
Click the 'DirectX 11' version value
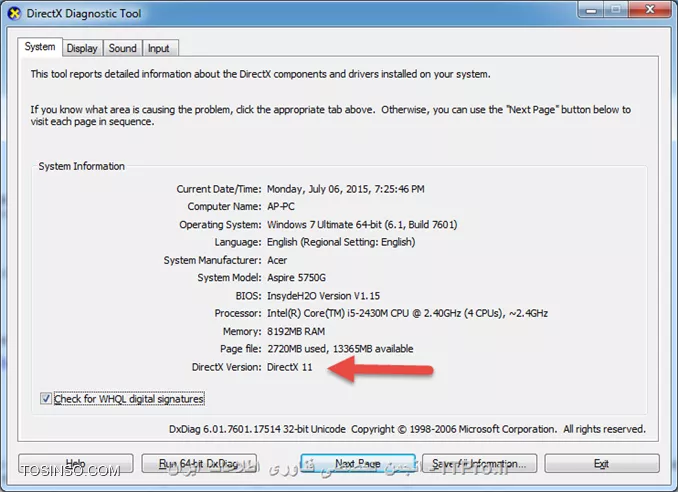(289, 367)
